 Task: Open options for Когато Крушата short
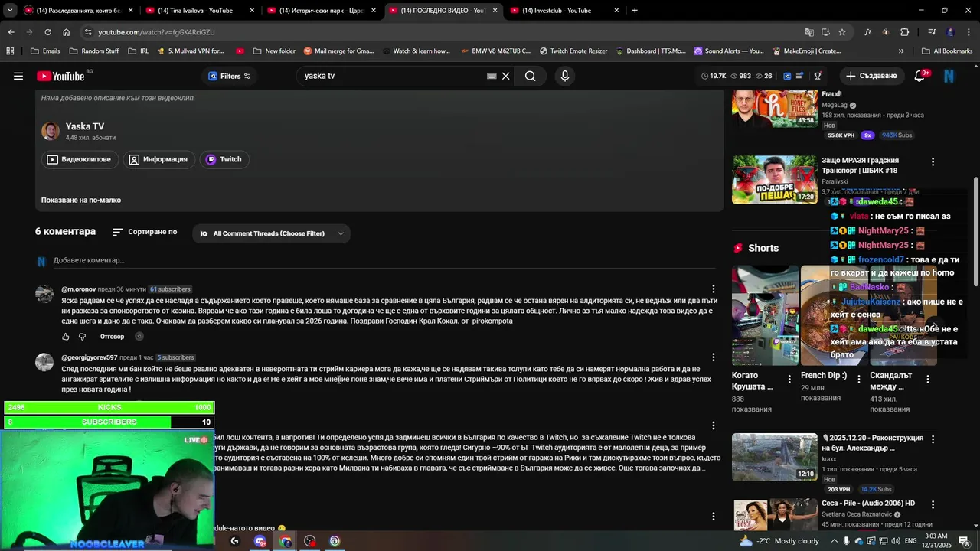(789, 379)
